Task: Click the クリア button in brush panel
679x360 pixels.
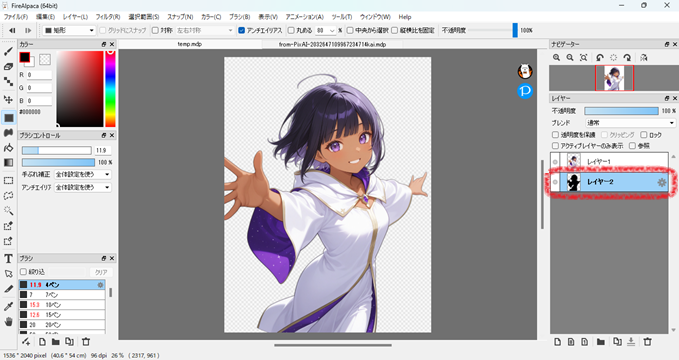Action: pyautogui.click(x=101, y=272)
